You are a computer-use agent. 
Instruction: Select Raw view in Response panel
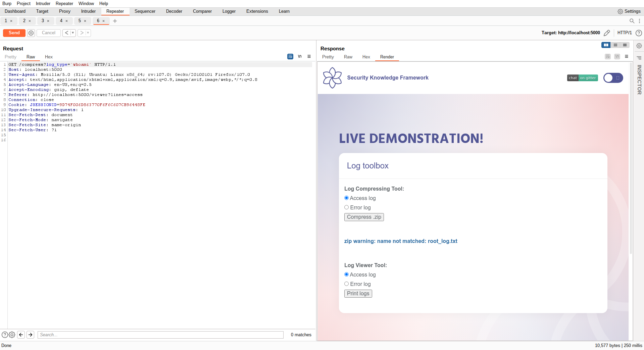click(348, 57)
